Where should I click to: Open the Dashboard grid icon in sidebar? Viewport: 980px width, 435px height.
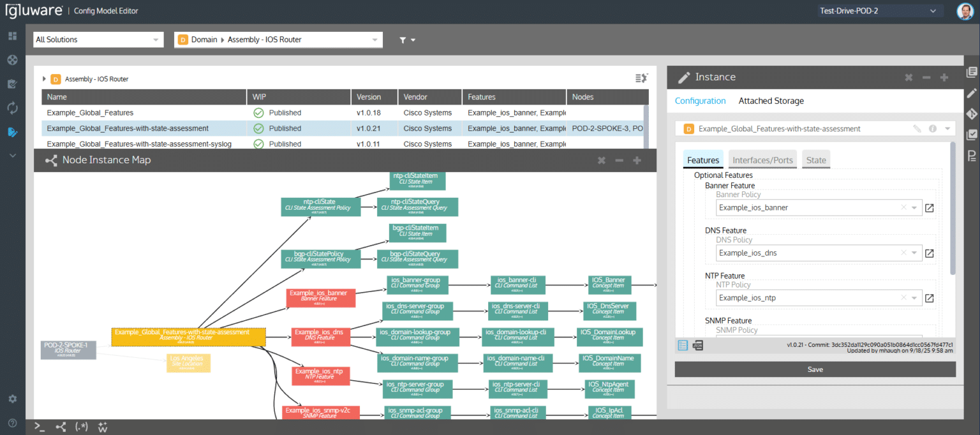coord(11,35)
